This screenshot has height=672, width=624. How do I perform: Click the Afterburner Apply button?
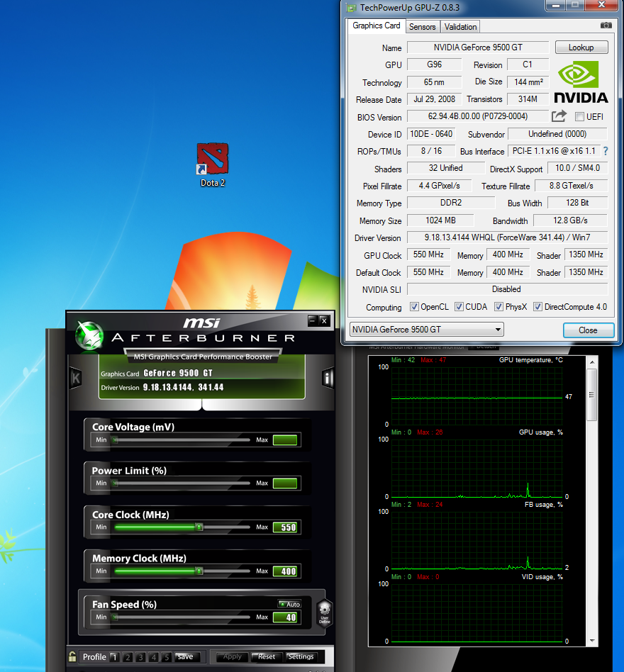(x=233, y=656)
